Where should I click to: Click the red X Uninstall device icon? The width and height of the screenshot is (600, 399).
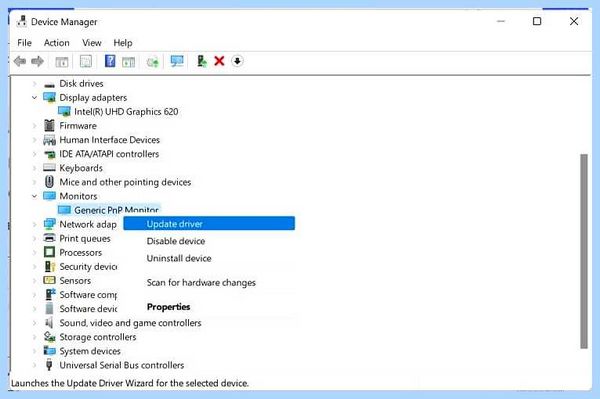pyautogui.click(x=219, y=61)
